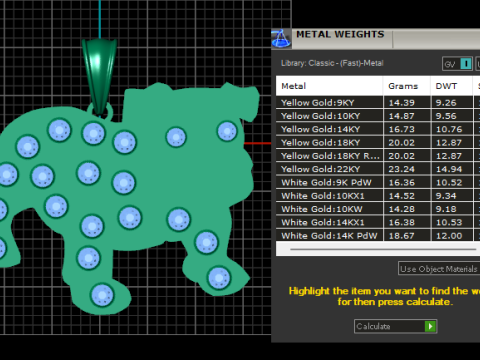Select the Yellow Gold:10KY row
This screenshot has height=360, width=480.
378,116
